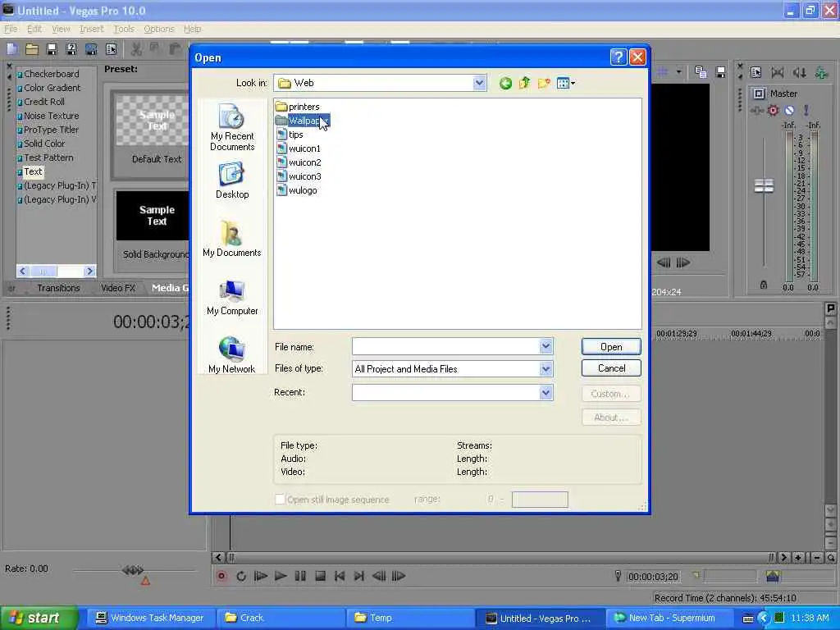Create a new folder icon in Open dialog
This screenshot has height=630, width=840.
544,83
